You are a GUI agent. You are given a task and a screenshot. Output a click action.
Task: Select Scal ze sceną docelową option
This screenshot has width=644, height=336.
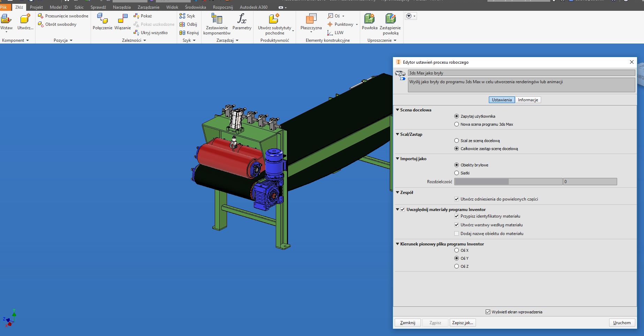coord(456,141)
